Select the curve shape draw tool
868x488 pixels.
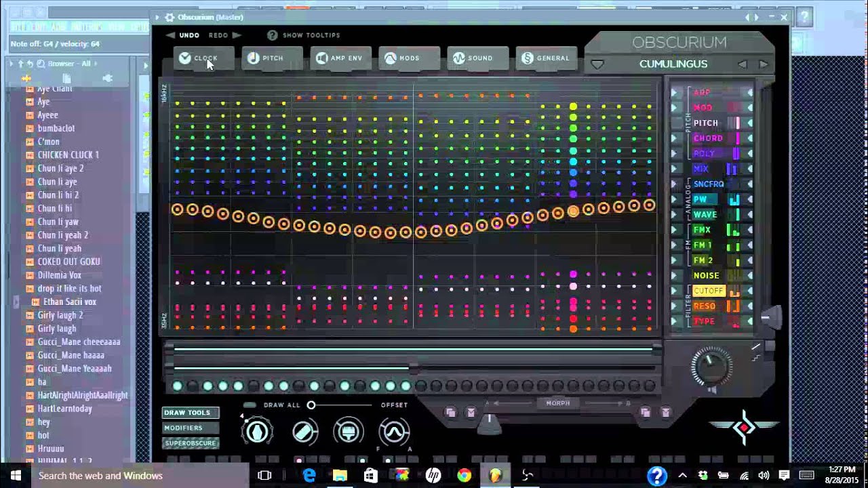pyautogui.click(x=394, y=431)
